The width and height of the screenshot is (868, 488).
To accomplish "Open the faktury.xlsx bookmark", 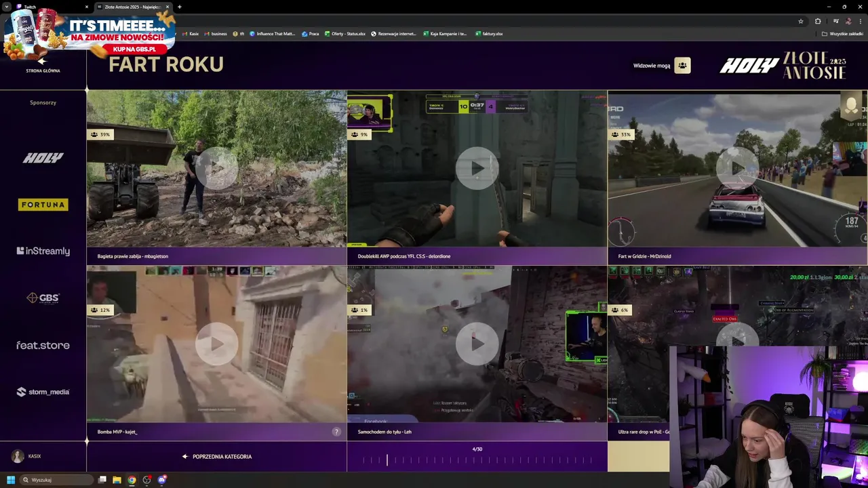I will 489,33.
